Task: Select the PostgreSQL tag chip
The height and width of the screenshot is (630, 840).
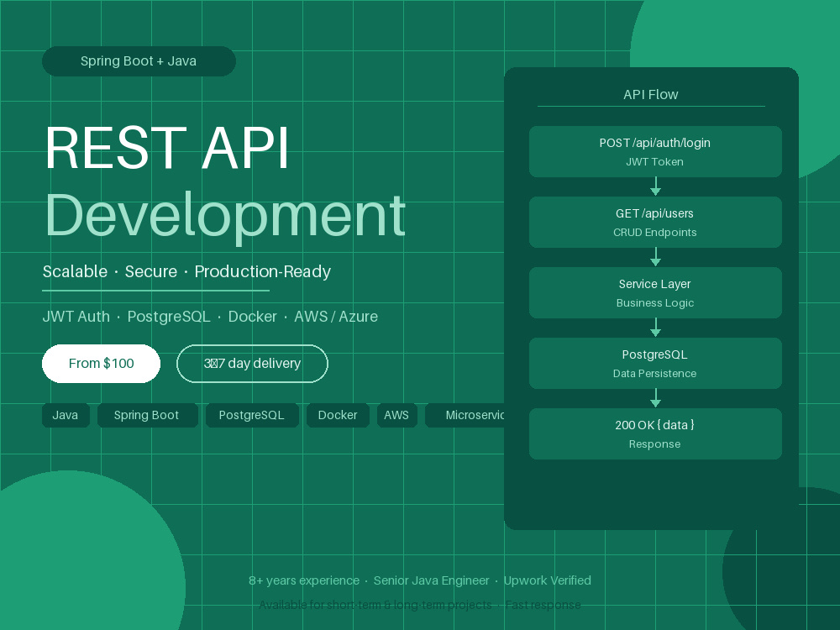Action: click(x=252, y=415)
